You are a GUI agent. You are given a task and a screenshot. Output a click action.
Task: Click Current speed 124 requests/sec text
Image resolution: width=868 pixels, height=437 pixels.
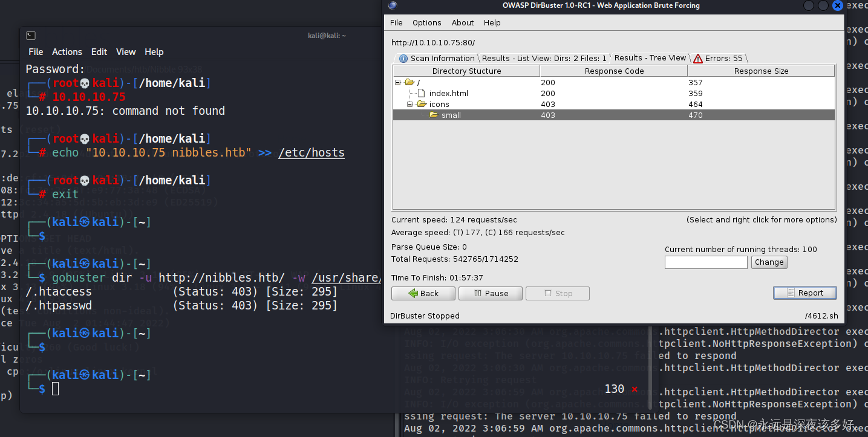454,220
